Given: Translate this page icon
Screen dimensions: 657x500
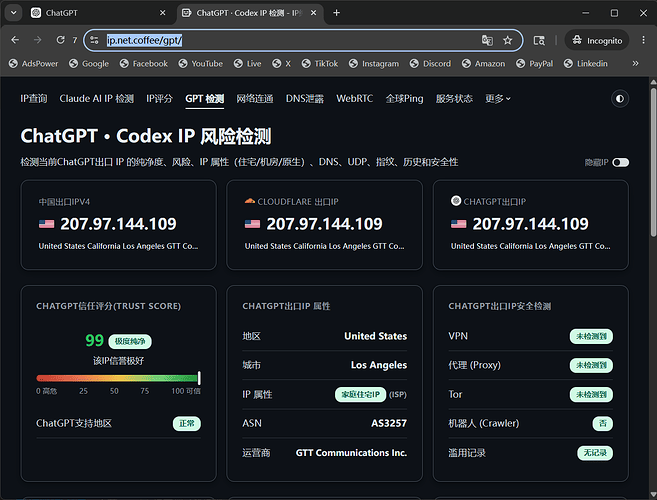Looking at the screenshot, I should 487,40.
